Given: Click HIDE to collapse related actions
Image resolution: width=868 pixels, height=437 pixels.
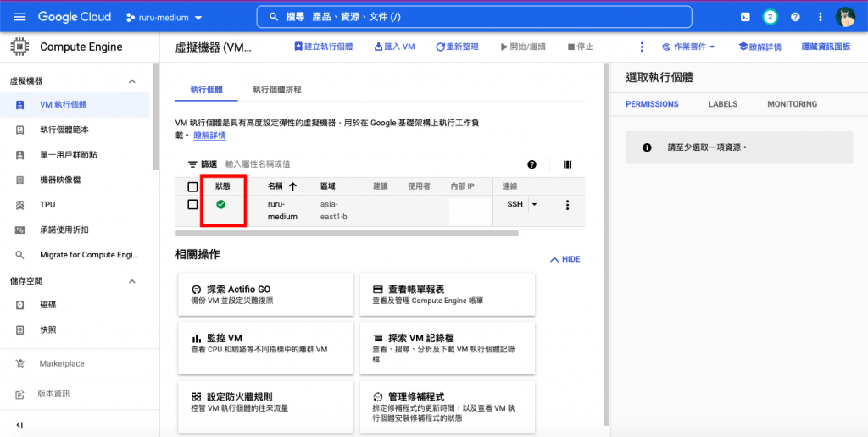Looking at the screenshot, I should pos(565,259).
